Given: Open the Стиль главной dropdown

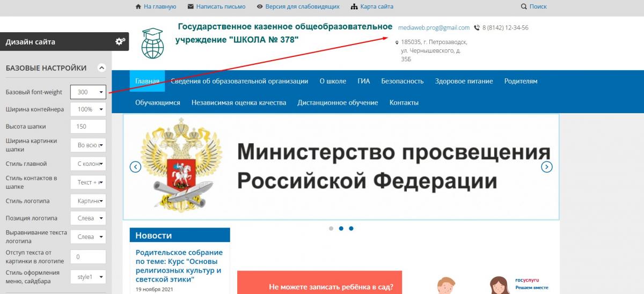Looking at the screenshot, I should click(x=88, y=164).
